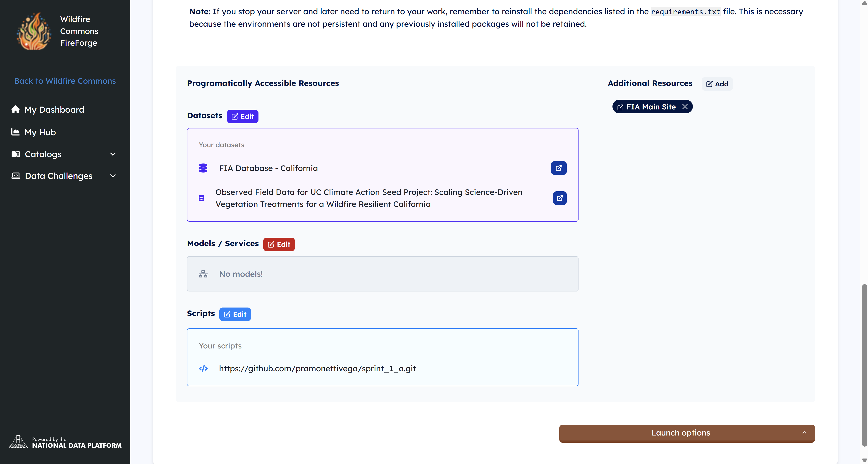Click the Wildfire Commons flame logo
This screenshot has width=868, height=464.
(x=34, y=31)
